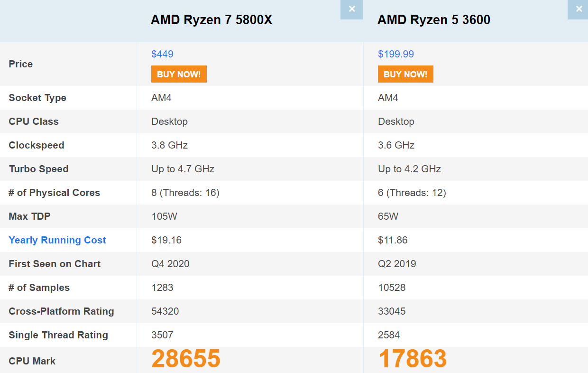Click the 65W Max TDP value
588x373 pixels.
pyautogui.click(x=388, y=216)
